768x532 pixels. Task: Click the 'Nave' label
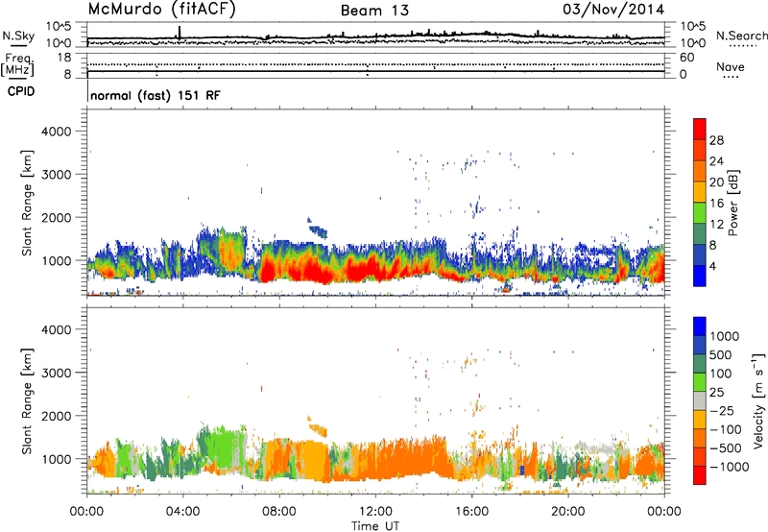(x=731, y=66)
